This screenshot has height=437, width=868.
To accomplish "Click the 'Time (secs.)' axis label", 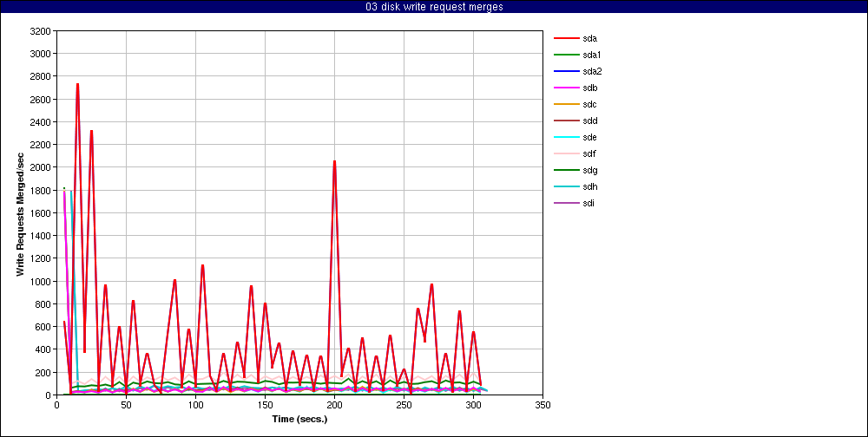I will pyautogui.click(x=299, y=420).
